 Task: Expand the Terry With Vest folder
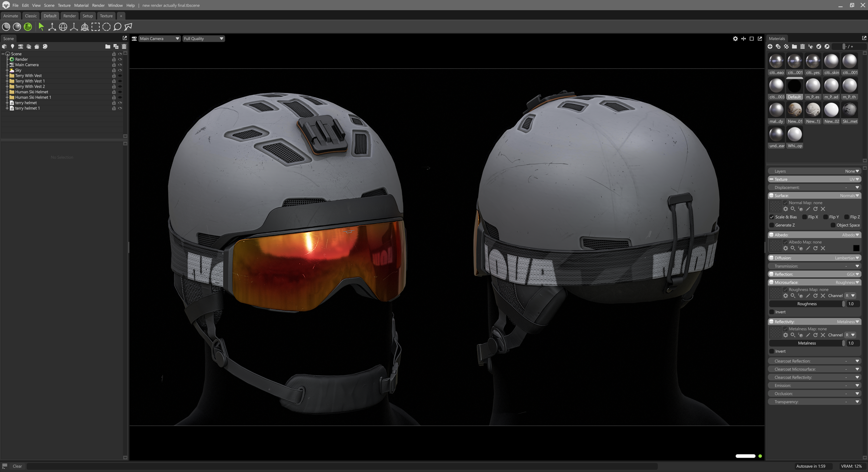(x=7, y=76)
